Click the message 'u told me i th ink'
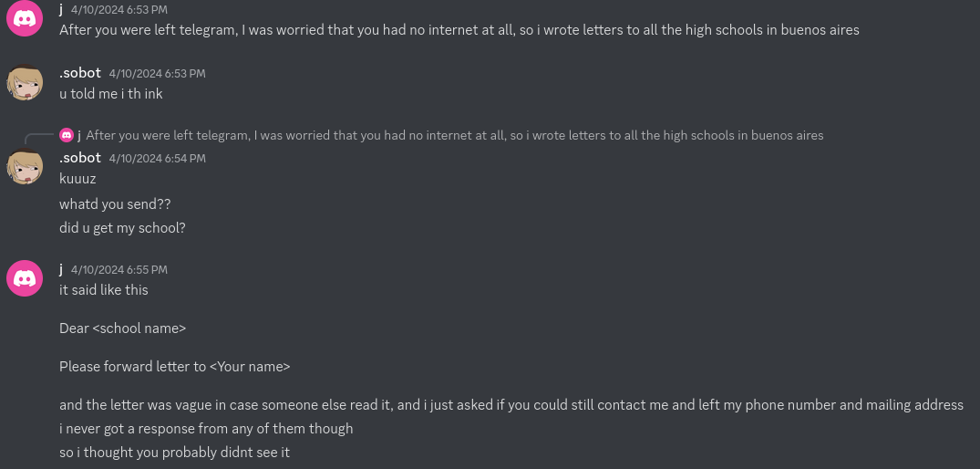The height and width of the screenshot is (469, 980). tap(110, 93)
